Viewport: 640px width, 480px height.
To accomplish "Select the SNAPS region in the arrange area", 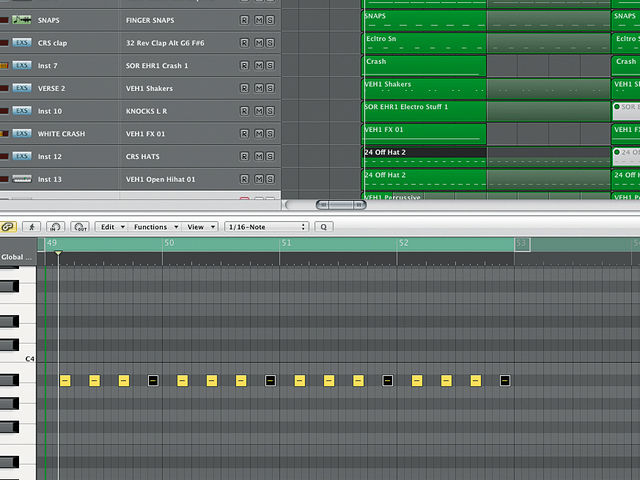I will (424, 20).
